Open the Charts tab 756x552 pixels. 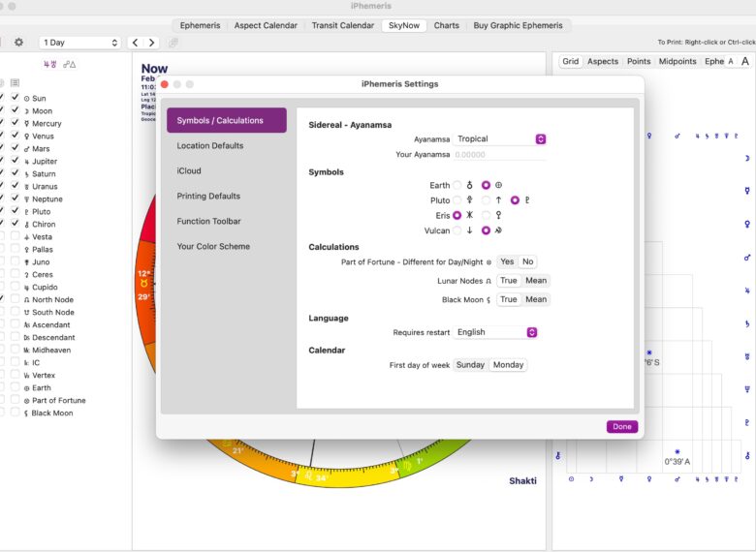tap(447, 25)
